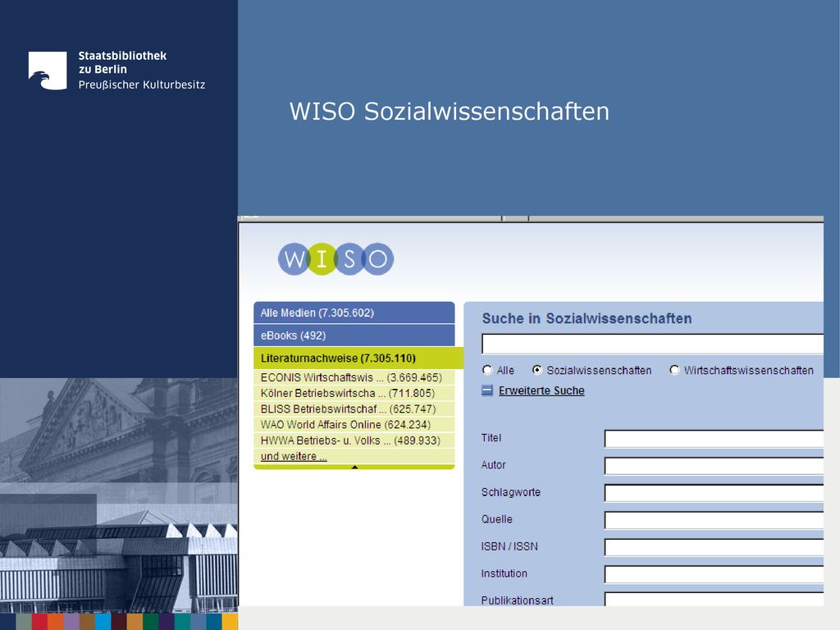Screen dimensions: 840x630
Task: Choose Kölner Betriebswirtscha... (711.805) entry
Action: click(354, 393)
